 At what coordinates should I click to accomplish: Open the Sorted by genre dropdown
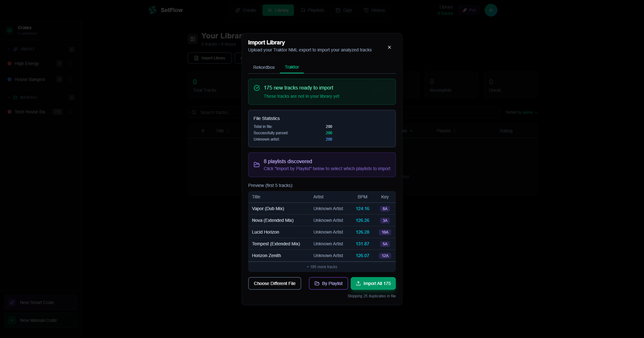click(x=521, y=112)
